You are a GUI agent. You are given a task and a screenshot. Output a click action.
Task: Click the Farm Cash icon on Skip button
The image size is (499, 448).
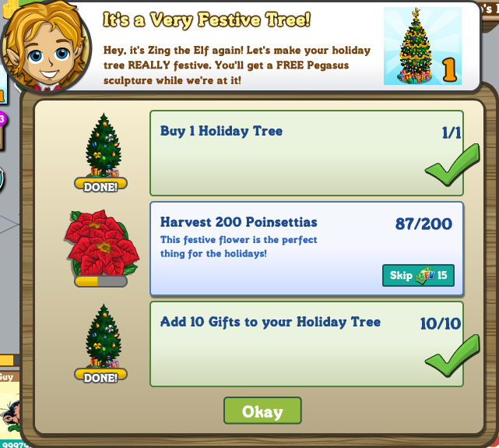[x=425, y=276]
